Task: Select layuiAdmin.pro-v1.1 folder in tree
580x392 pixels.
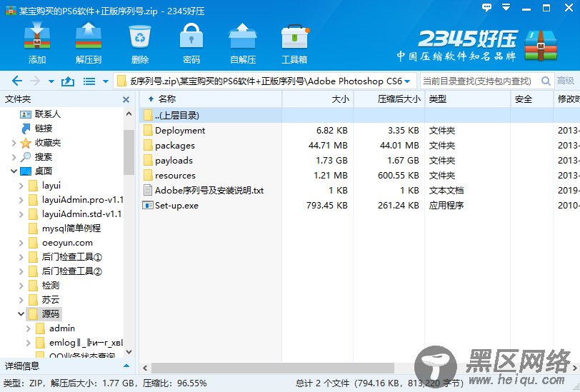Action: (82, 200)
